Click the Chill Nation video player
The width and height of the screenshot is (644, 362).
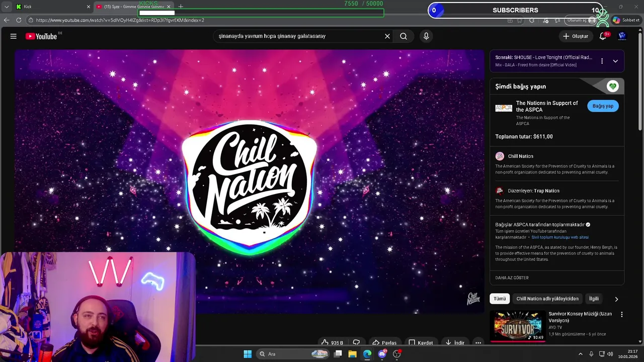point(249,181)
